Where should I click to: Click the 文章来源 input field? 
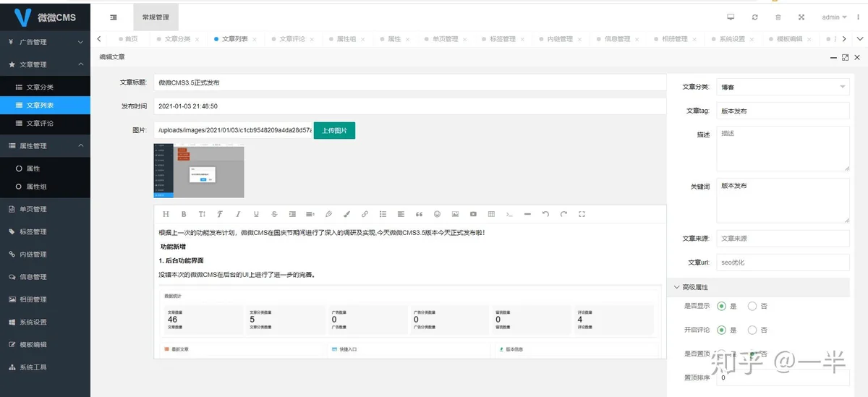tap(783, 239)
